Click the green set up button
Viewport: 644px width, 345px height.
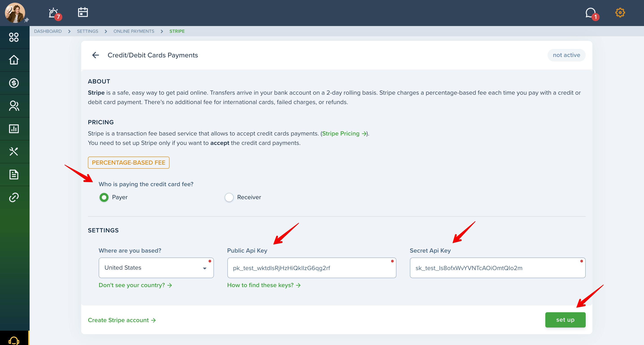tap(565, 320)
